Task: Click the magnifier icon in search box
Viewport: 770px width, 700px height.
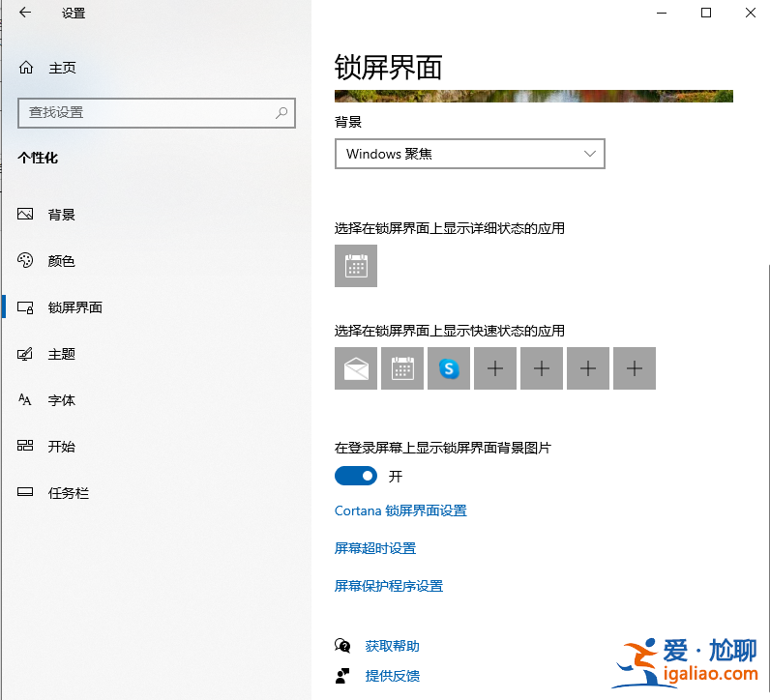Action: [281, 113]
